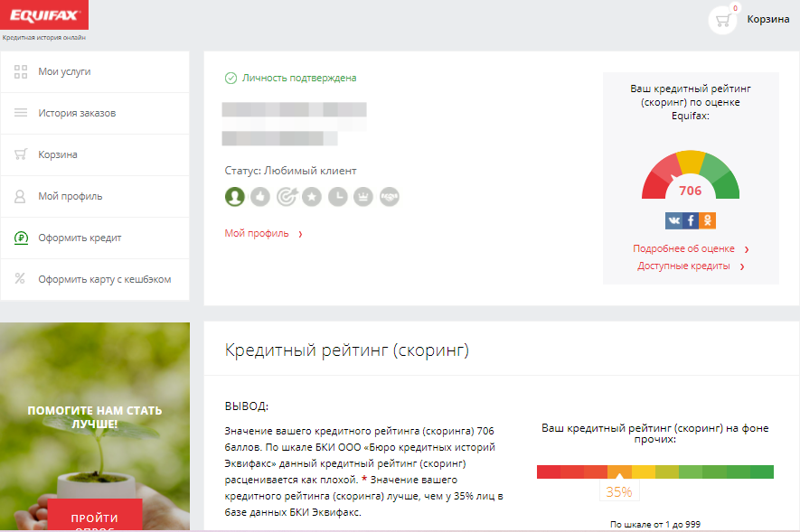The width and height of the screenshot is (800, 532).
Task: Open the red 'Мой профиль' link
Action: click(257, 234)
